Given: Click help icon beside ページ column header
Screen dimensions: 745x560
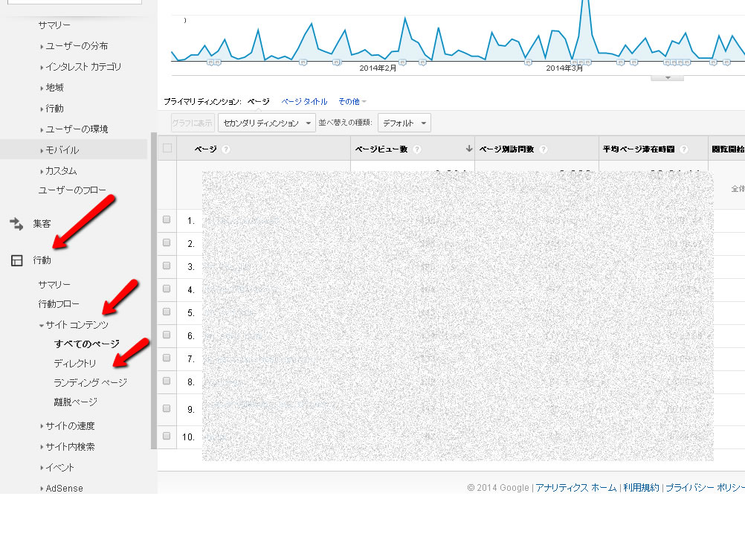Looking at the screenshot, I should click(x=226, y=149).
